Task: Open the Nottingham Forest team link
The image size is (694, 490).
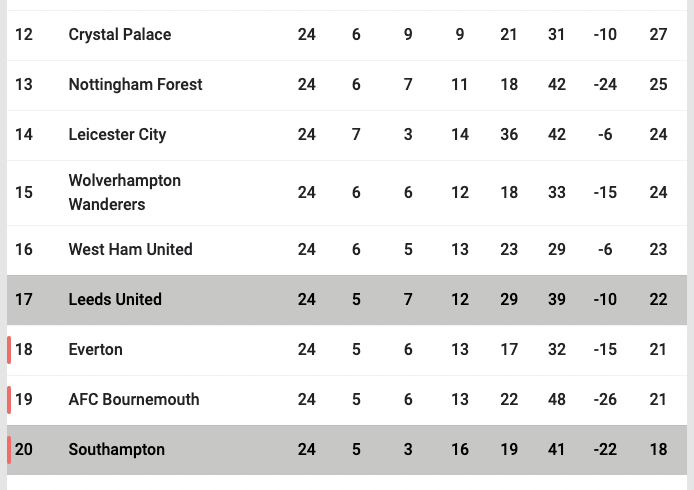Action: (135, 85)
